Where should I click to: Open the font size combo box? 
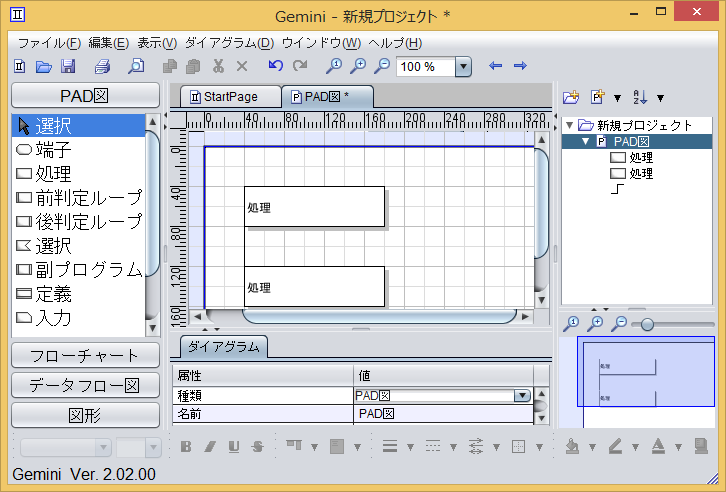(138, 448)
